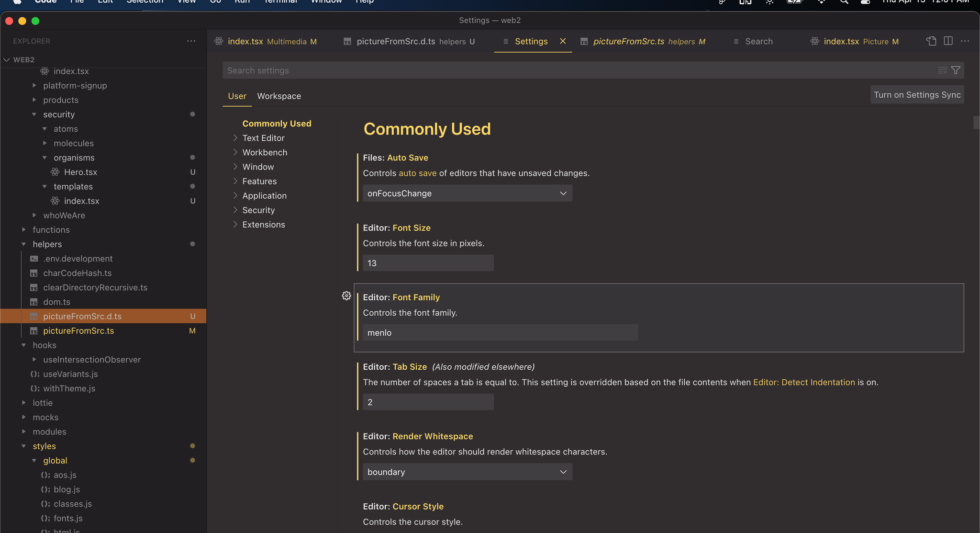Expand Features settings category
Viewport: 980px width, 533px height.
[x=235, y=181]
